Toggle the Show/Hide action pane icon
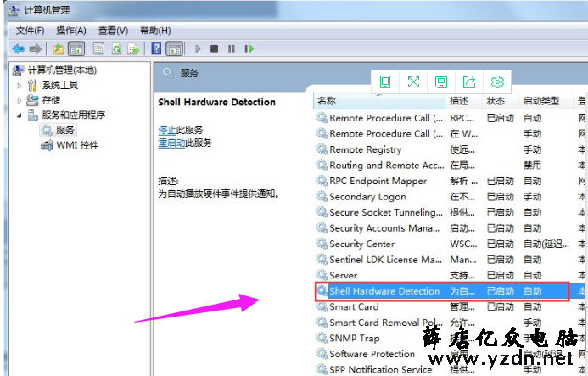Viewport: 588px width, 376px height. 175,48
